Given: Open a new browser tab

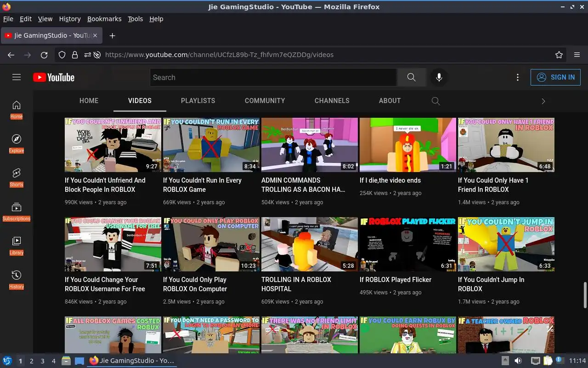Looking at the screenshot, I should (112, 35).
